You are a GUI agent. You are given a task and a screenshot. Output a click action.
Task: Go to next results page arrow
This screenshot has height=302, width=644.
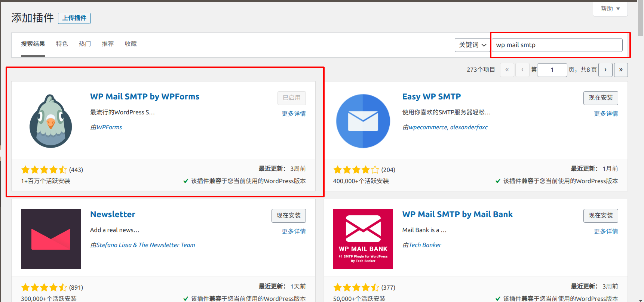tap(605, 70)
